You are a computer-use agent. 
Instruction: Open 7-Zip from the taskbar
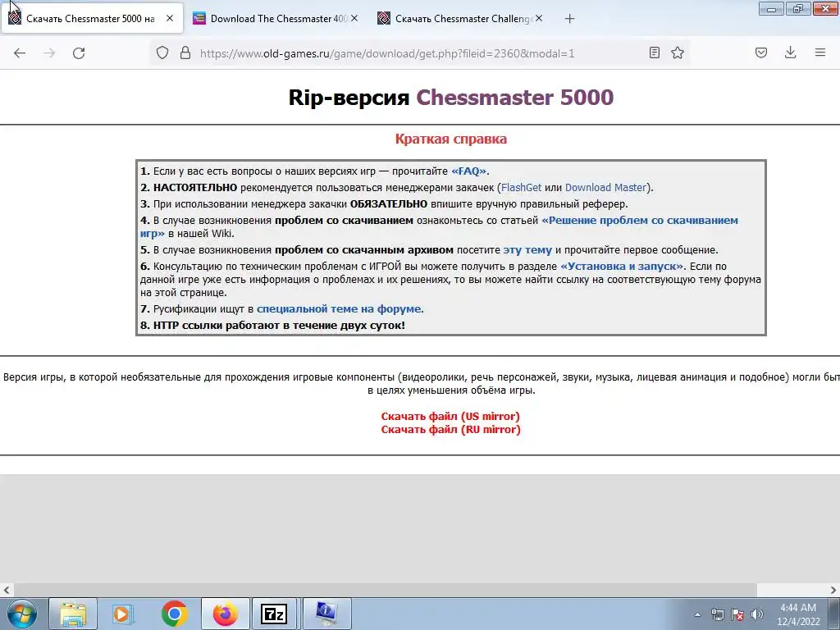274,614
